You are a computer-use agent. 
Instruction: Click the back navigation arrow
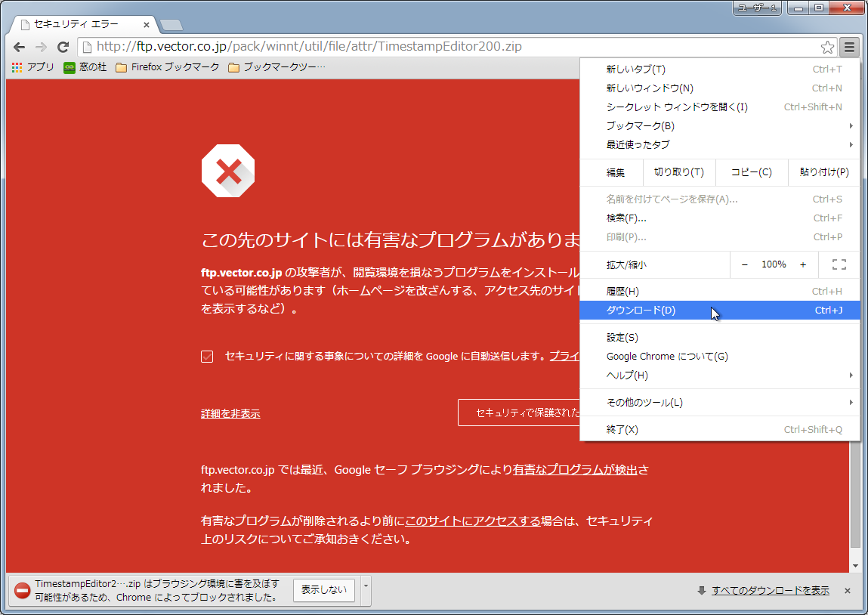pyautogui.click(x=19, y=46)
